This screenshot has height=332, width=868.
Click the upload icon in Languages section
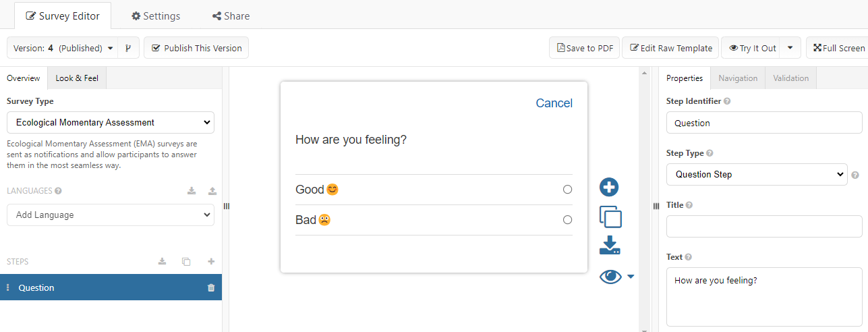coord(212,191)
